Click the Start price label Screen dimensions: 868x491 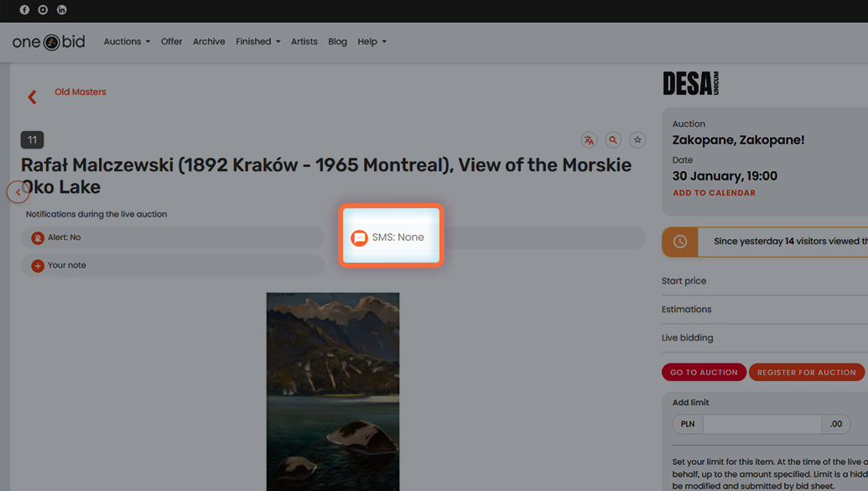[x=683, y=281]
